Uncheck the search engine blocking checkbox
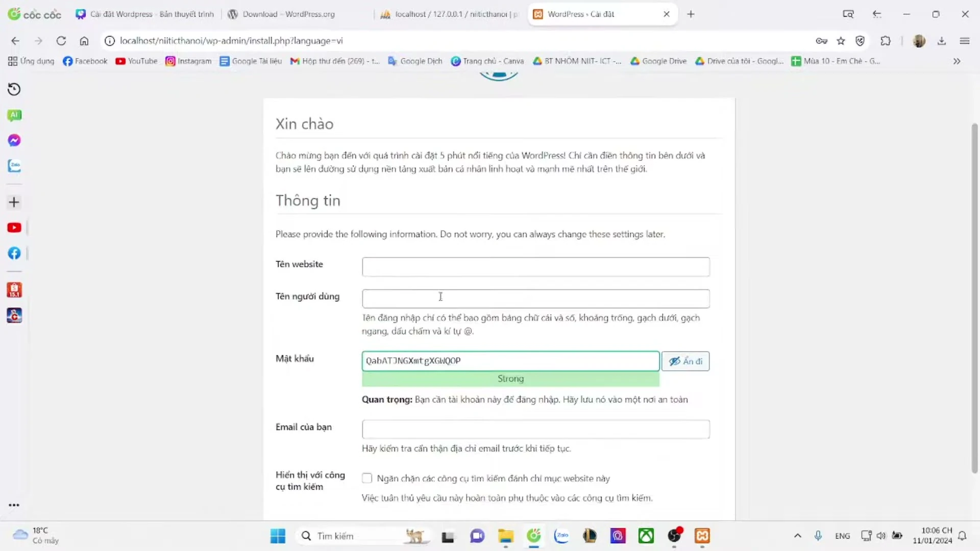The height and width of the screenshot is (551, 980). coord(367,478)
